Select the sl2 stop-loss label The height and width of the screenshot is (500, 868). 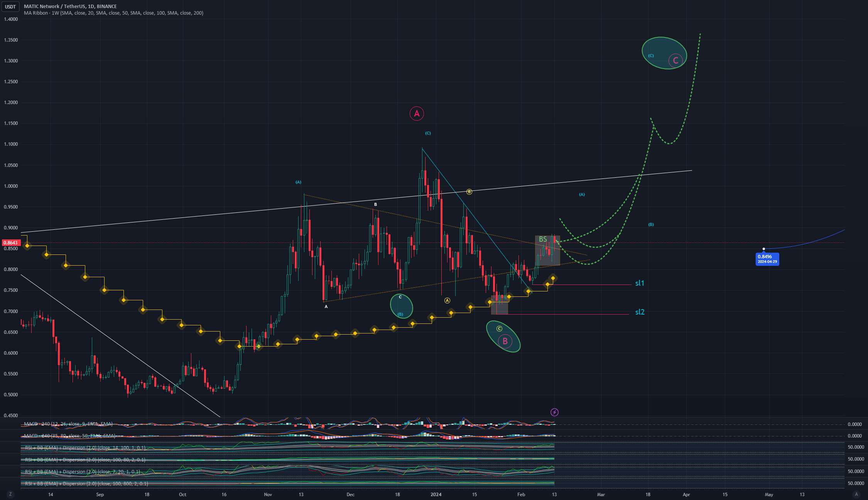click(x=640, y=312)
